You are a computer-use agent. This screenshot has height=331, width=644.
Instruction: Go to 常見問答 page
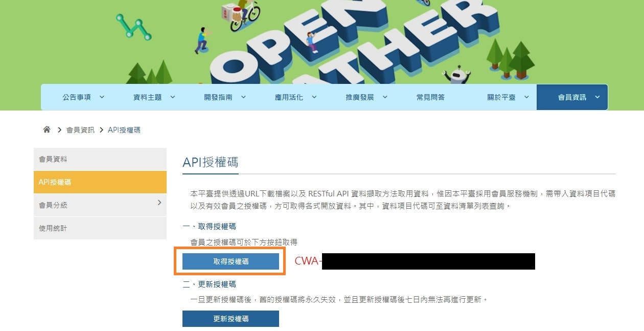point(430,97)
